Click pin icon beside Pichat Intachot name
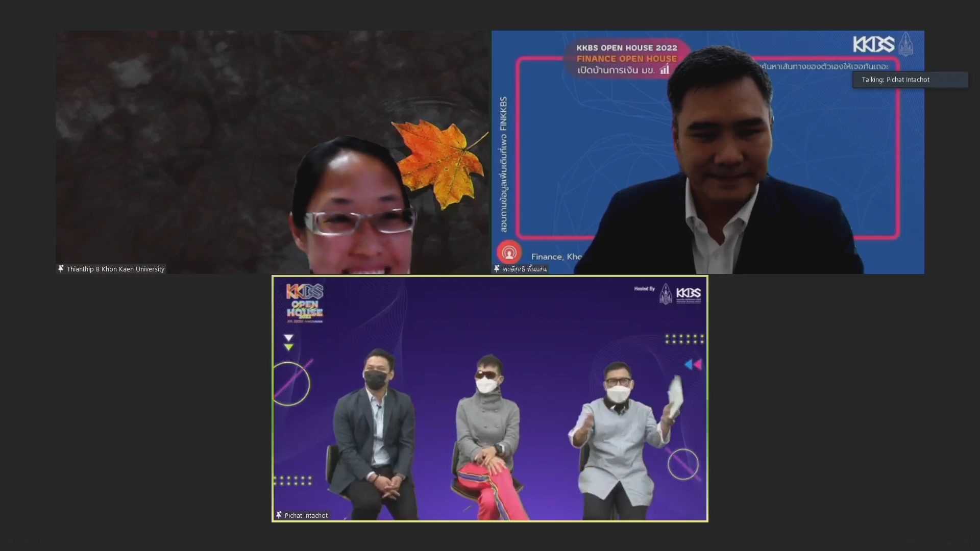The image size is (980, 551). coord(279,515)
